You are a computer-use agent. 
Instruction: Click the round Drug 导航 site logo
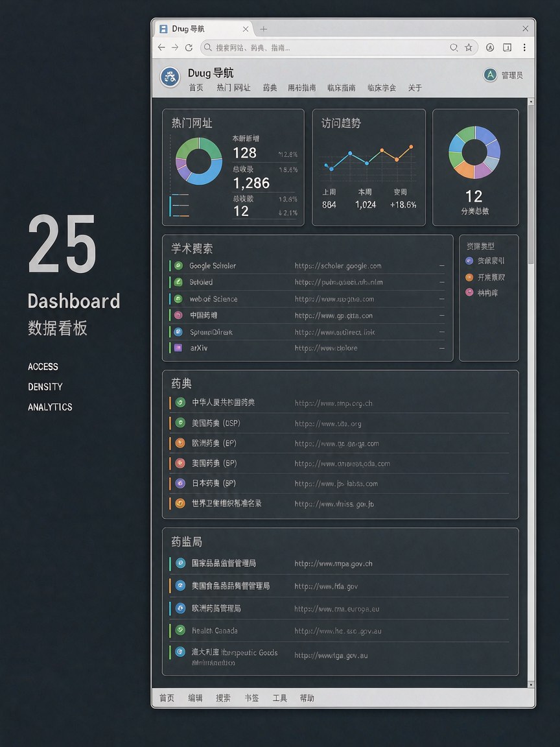(170, 77)
